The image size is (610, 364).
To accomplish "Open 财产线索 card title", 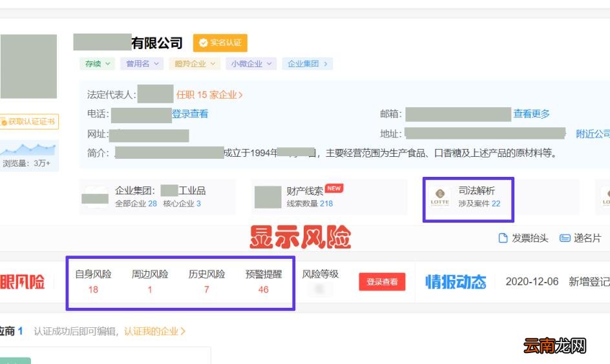I will coord(304,191).
